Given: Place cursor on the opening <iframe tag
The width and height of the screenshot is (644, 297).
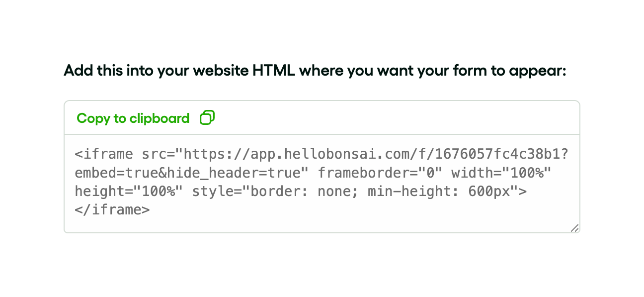Looking at the screenshot, I should pos(104,154).
